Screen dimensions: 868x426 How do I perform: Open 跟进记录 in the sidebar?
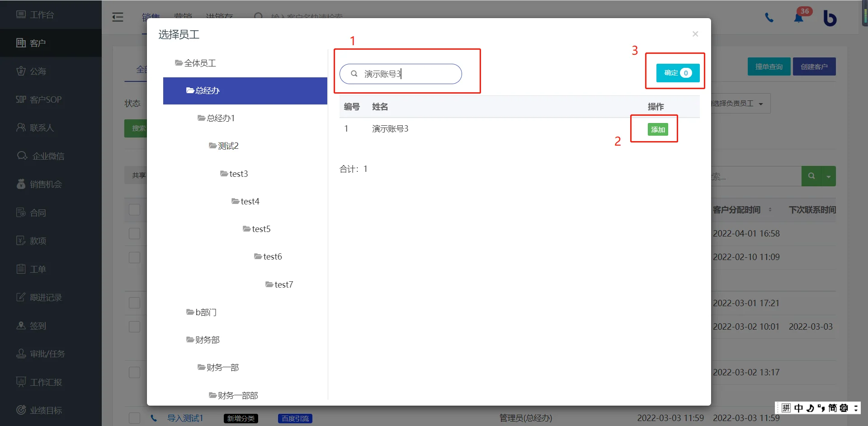(51, 298)
